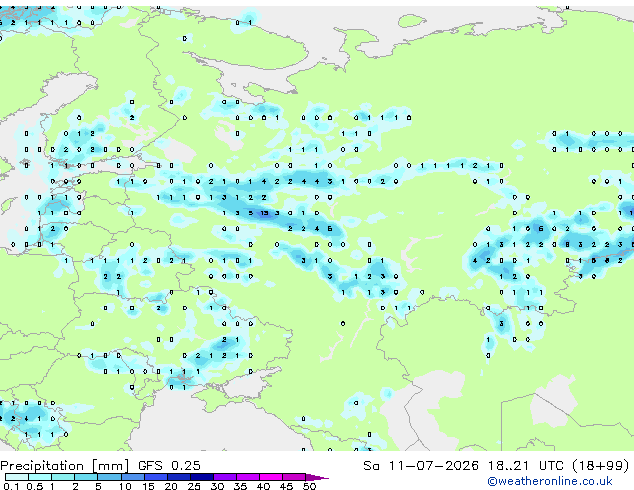This screenshot has width=634, height=490.
Task: Click the '18..21 UTC' time range text
Action: click(x=525, y=466)
